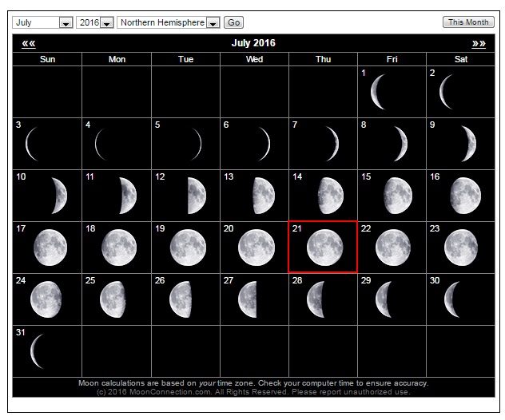Screen dimensions: 505x420
Task: Click the MoonConnection.com copyright notice
Action: coord(253,392)
